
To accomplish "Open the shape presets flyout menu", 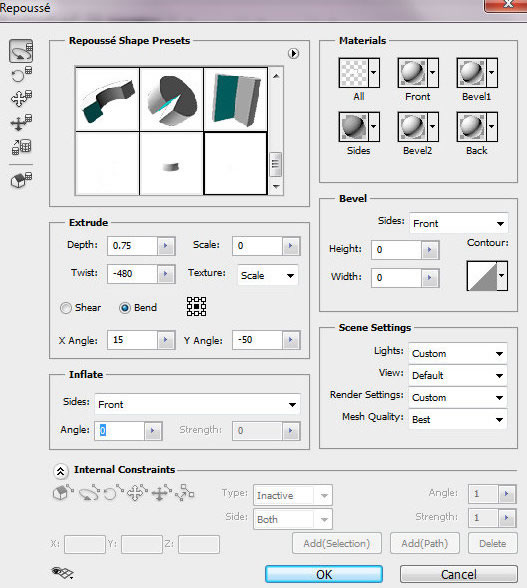I will point(293,54).
